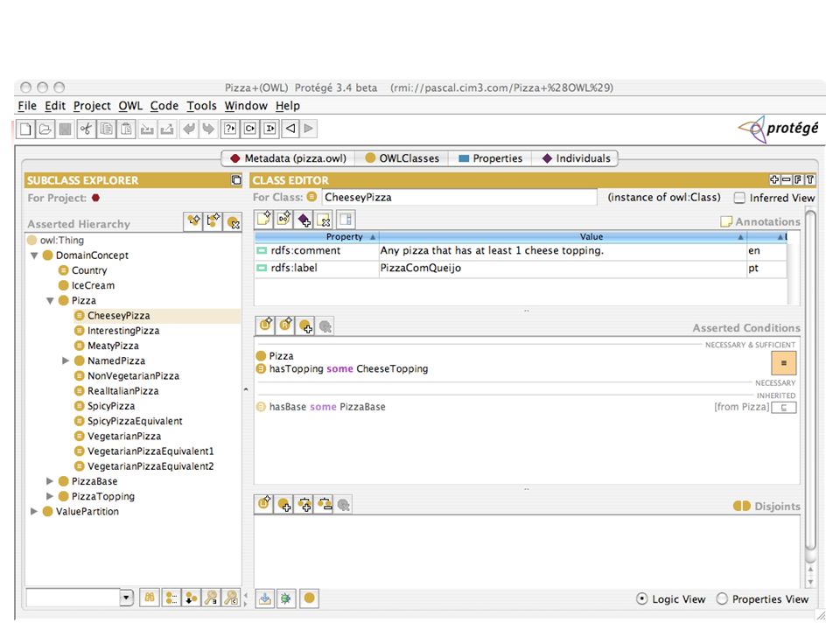
Task: Switch to the Metadata (pizza.owl) tab
Action: pyautogui.click(x=288, y=158)
